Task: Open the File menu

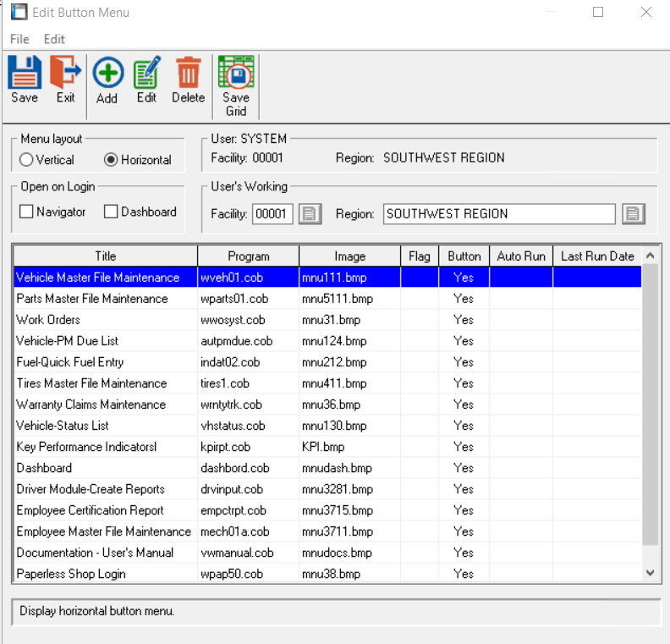Action: point(19,39)
